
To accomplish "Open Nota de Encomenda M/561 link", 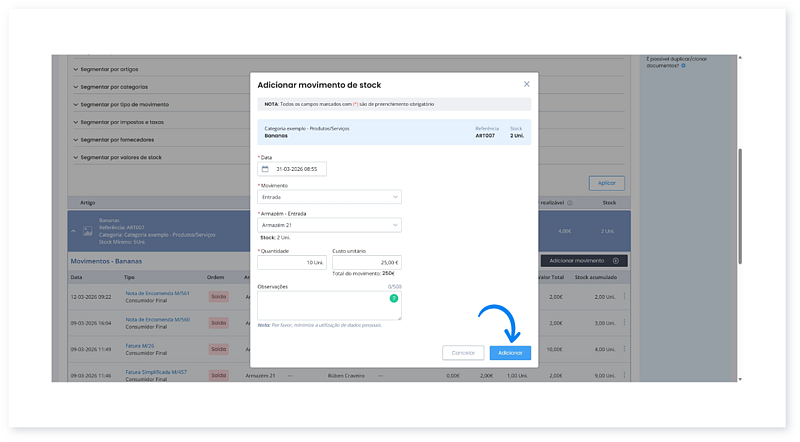I will pyautogui.click(x=157, y=293).
